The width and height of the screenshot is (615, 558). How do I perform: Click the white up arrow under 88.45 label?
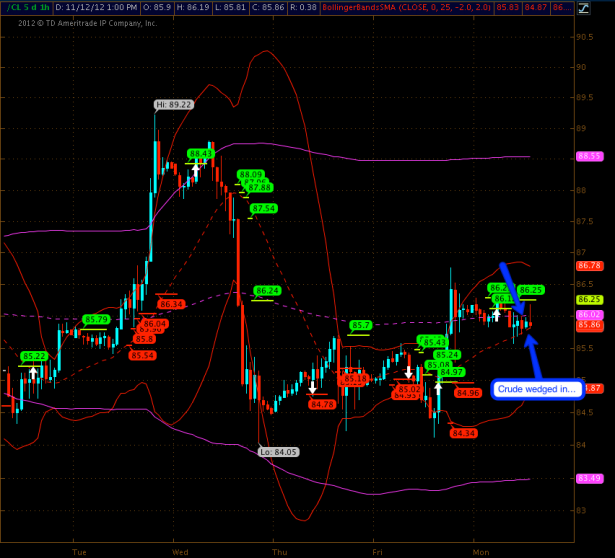(x=196, y=171)
